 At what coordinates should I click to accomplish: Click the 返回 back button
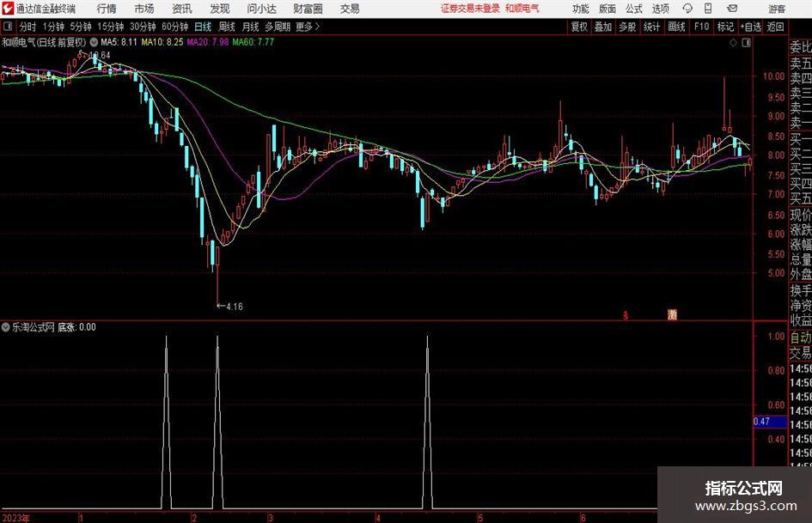point(775,27)
